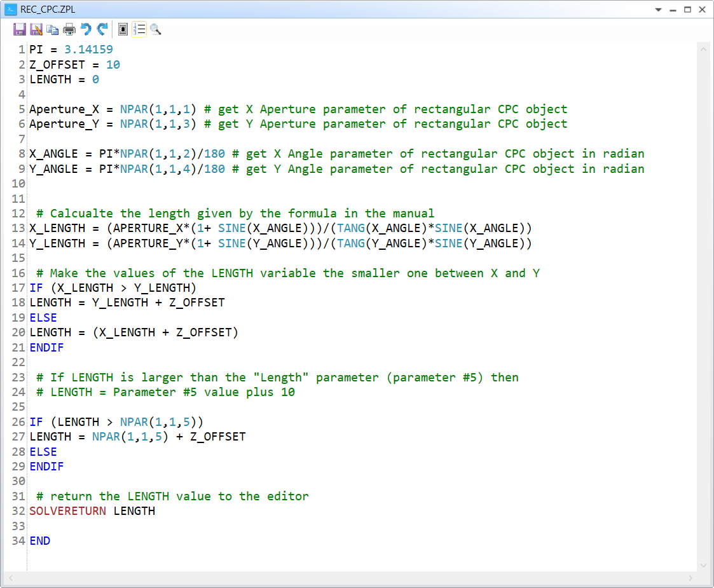Click line number 22 in the margin
Viewport: 714px width, 588px height.
tap(18, 362)
